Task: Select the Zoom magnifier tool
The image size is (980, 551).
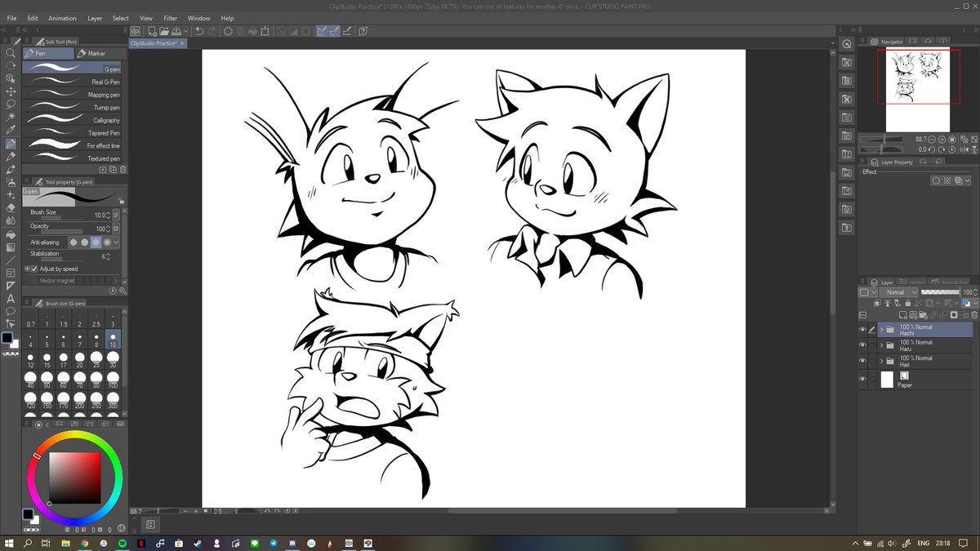Action: 11,53
